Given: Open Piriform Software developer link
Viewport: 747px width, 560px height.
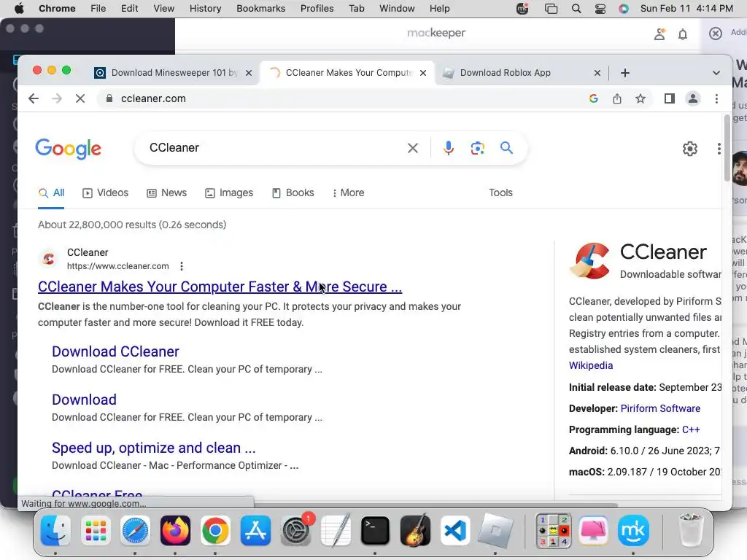Looking at the screenshot, I should tap(660, 408).
